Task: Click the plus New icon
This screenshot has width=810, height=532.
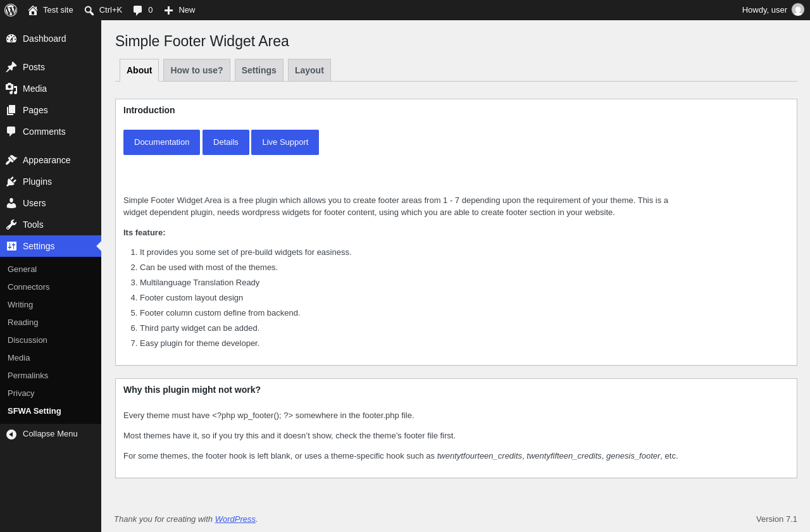Action: [168, 10]
